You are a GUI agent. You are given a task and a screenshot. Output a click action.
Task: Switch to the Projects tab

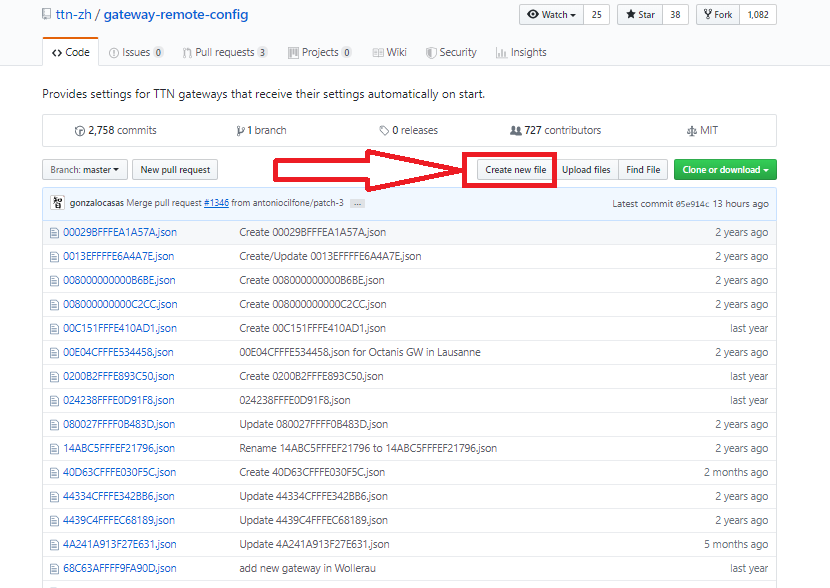(319, 52)
